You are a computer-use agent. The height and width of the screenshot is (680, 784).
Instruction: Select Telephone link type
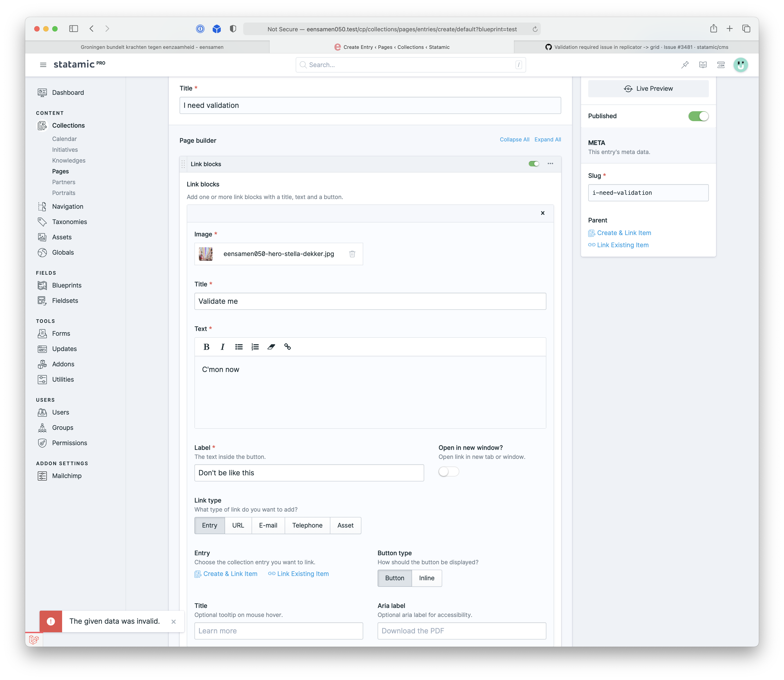point(307,526)
